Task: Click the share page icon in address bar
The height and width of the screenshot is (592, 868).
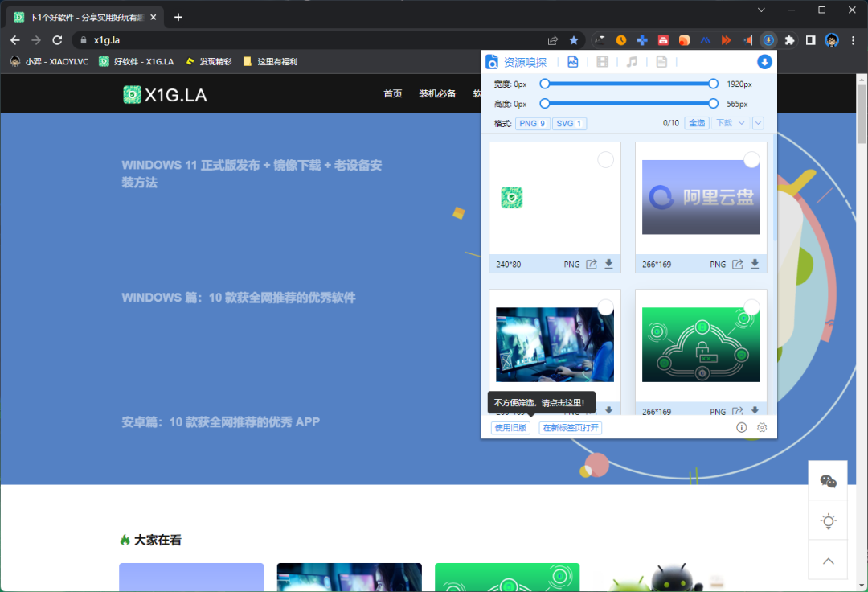Action: pos(552,40)
